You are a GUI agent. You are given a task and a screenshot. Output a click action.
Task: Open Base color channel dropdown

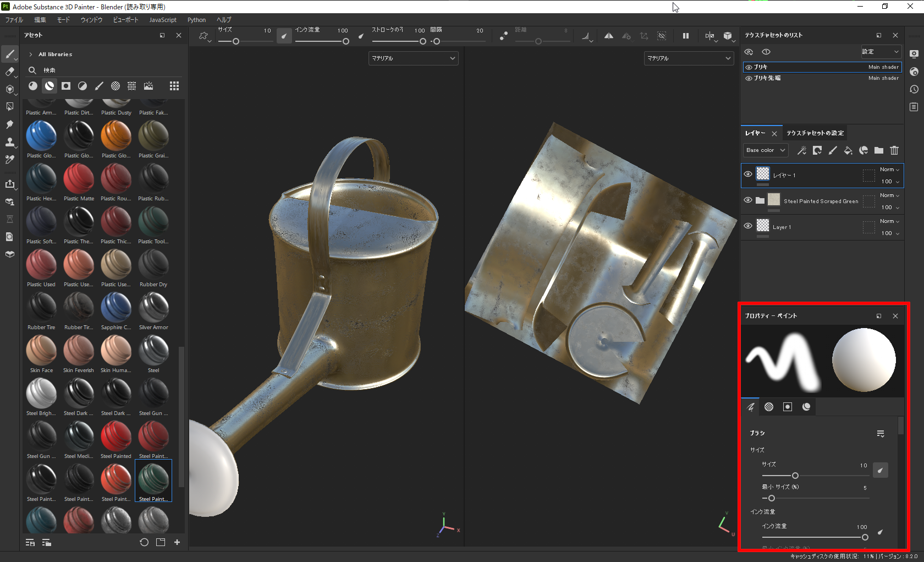tap(766, 150)
